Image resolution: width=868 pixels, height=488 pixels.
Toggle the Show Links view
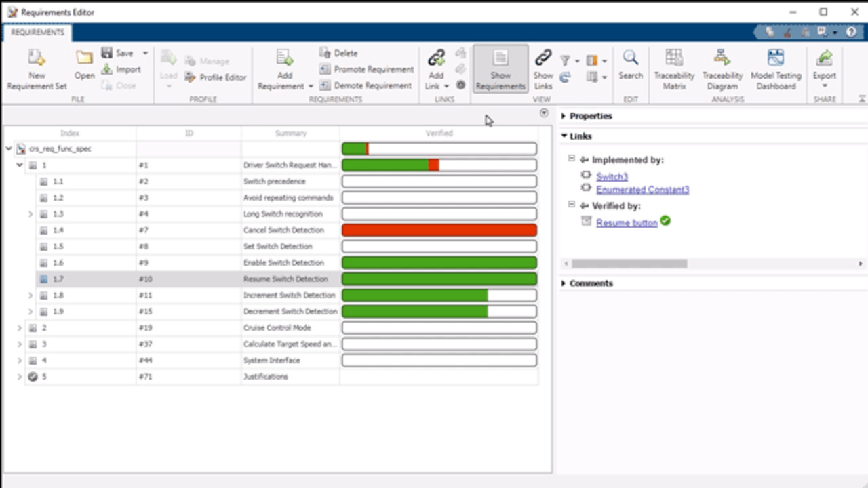542,69
